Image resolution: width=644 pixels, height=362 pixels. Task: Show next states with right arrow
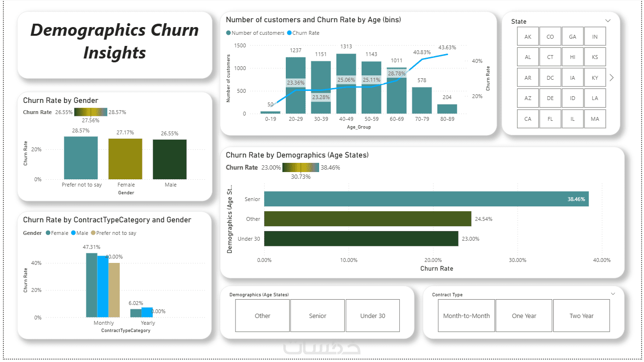click(612, 77)
